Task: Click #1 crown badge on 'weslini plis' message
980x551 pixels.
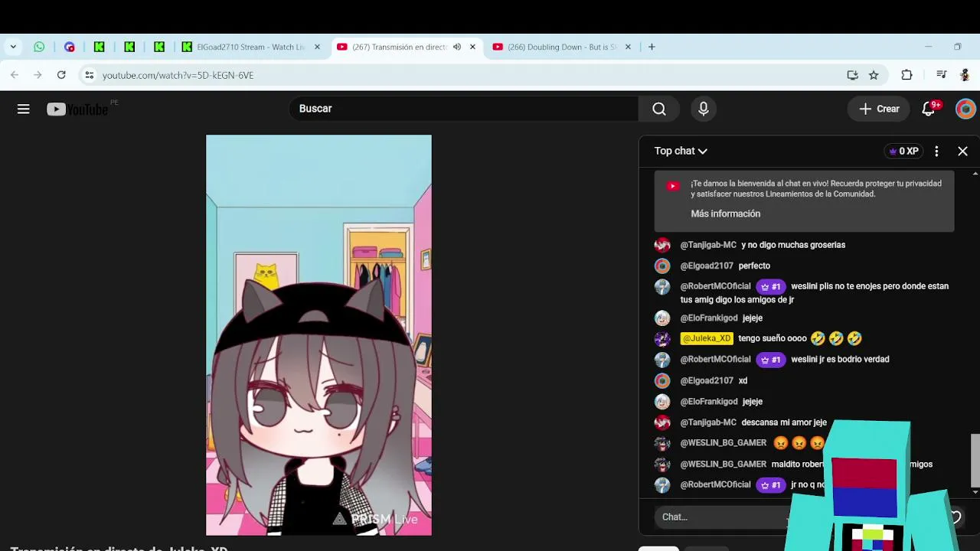Action: [771, 287]
